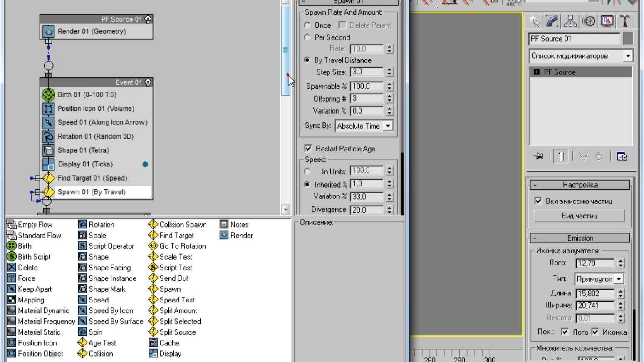Select Position Icon 01 (Volume) operator
The image size is (644, 362).
(x=97, y=109)
